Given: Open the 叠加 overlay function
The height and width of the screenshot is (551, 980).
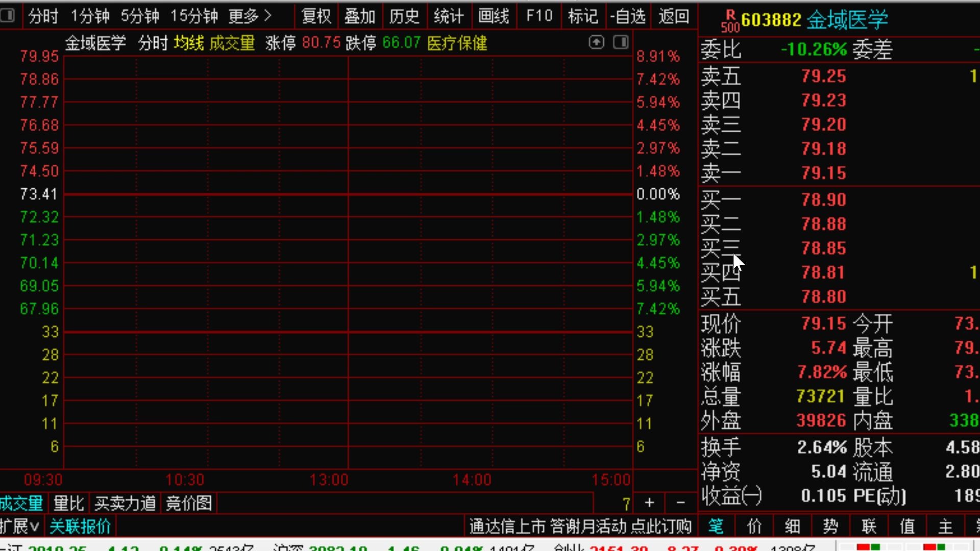Looking at the screenshot, I should coord(360,16).
